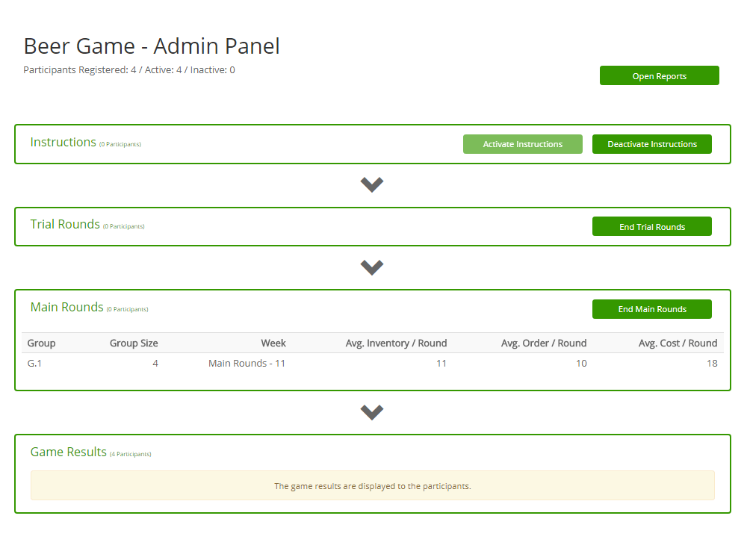This screenshot has width=747, height=560.
Task: Click chevron arrow below Trial Rounds panel
Action: [x=372, y=267]
